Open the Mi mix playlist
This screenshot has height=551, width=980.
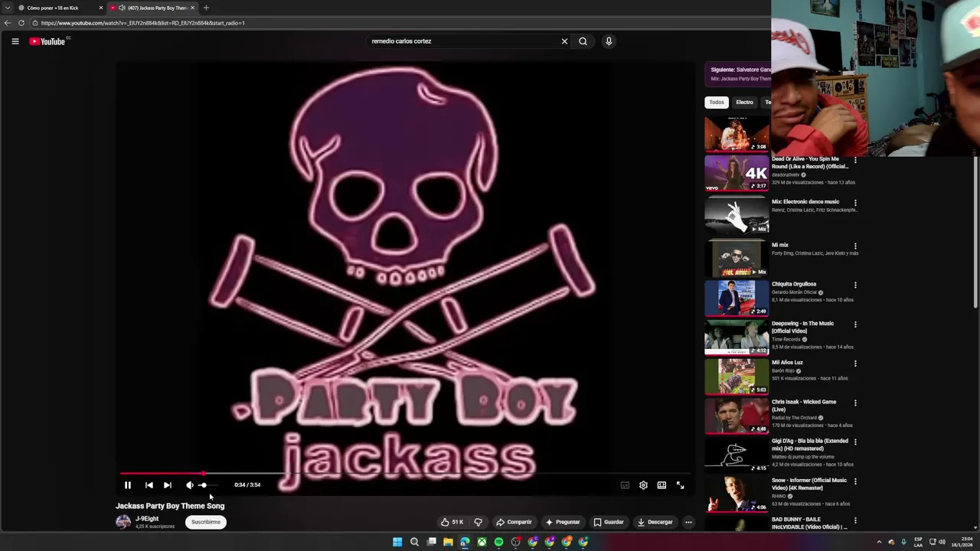pyautogui.click(x=780, y=245)
